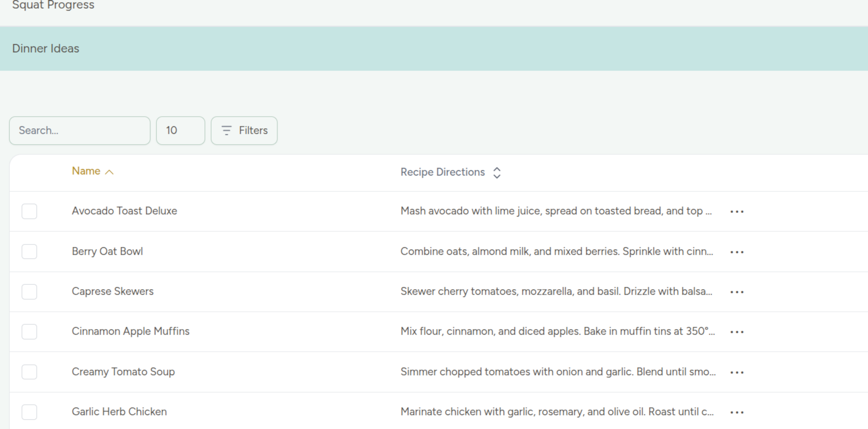Open the Filters button
This screenshot has height=429, width=868.
click(244, 131)
